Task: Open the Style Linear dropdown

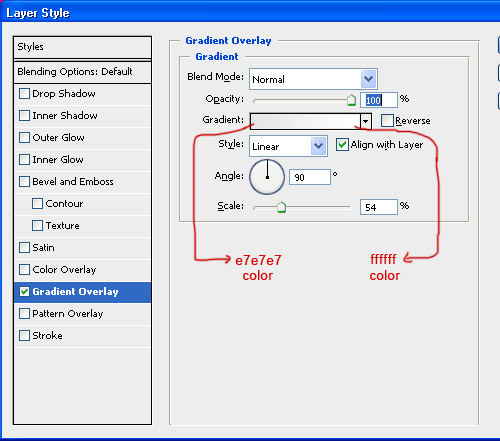Action: pos(318,146)
